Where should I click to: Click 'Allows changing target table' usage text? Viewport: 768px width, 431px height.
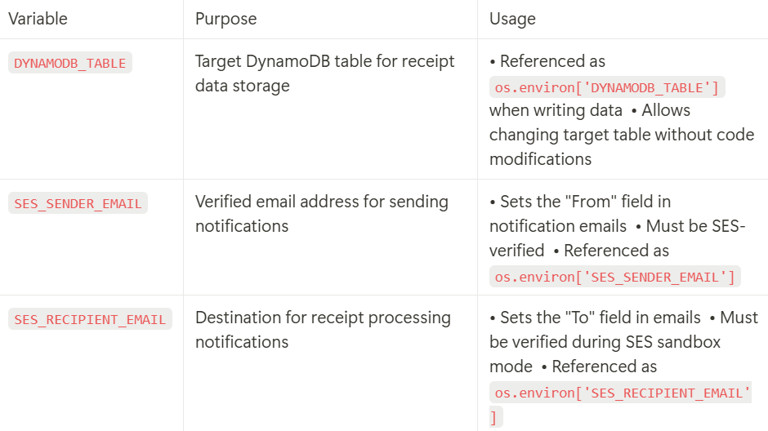[620, 135]
